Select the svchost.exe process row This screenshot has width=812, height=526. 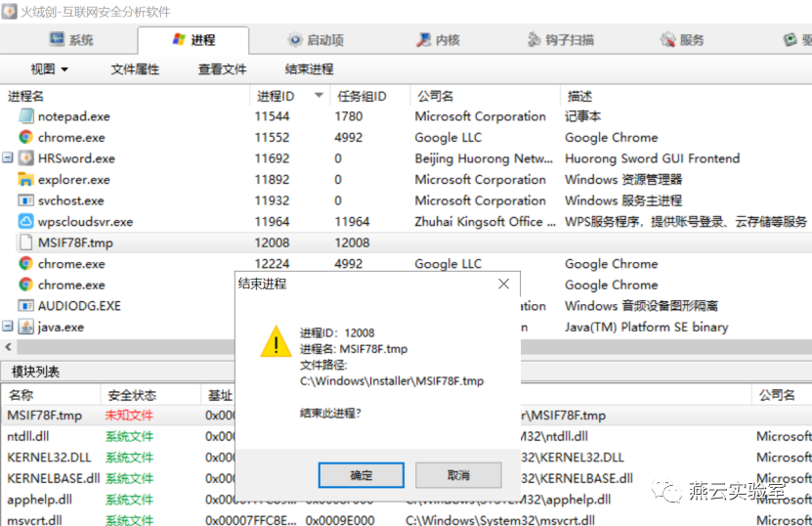406,200
